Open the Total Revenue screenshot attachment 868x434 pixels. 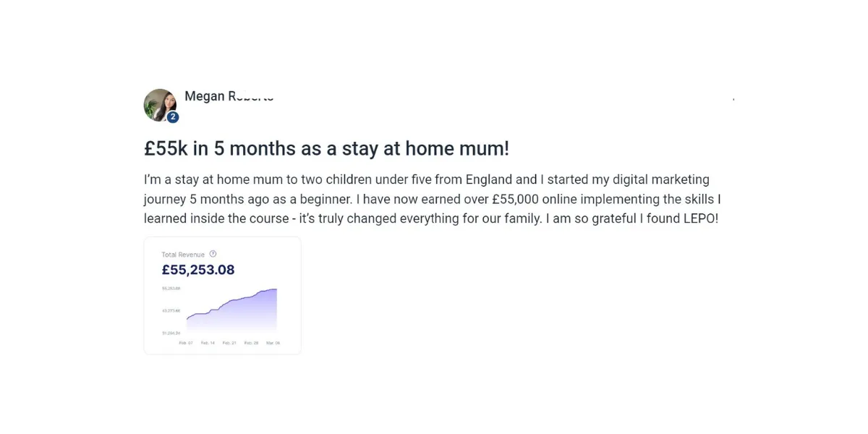pyautogui.click(x=223, y=295)
